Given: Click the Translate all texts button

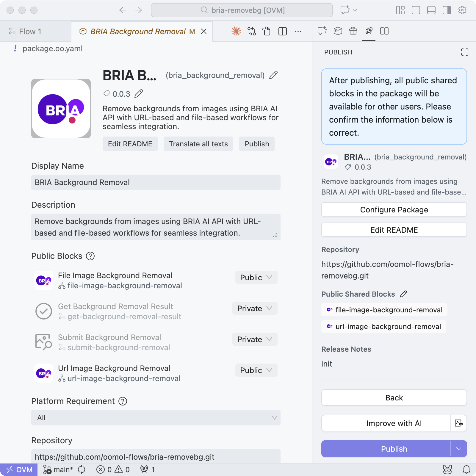Looking at the screenshot, I should point(198,144).
